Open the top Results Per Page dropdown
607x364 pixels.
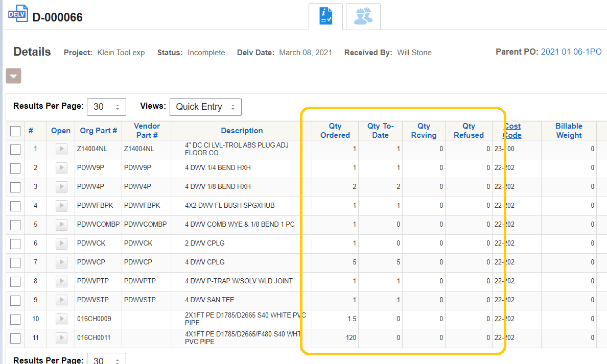coord(106,107)
